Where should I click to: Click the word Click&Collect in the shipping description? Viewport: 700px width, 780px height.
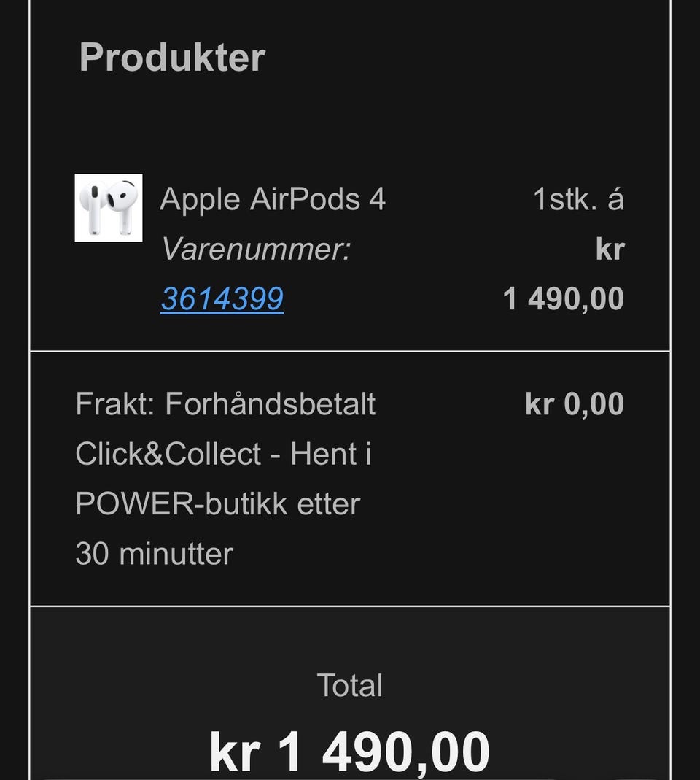(168, 454)
